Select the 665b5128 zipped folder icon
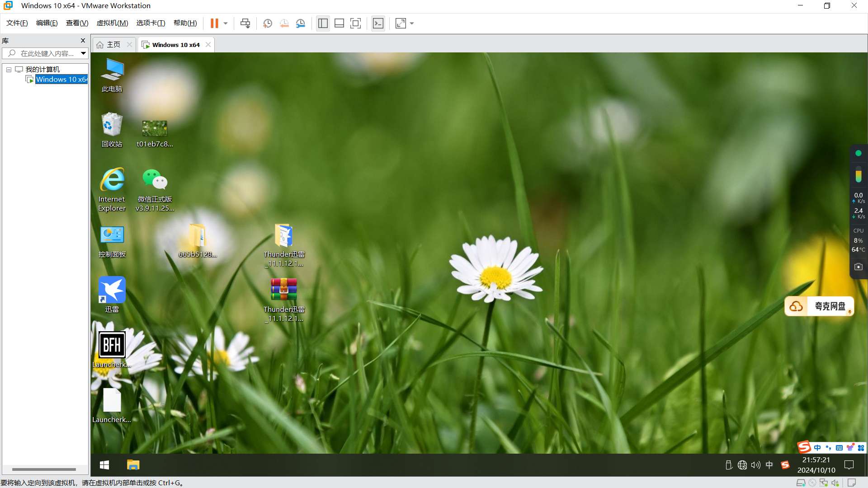This screenshot has height=488, width=868. [x=198, y=240]
